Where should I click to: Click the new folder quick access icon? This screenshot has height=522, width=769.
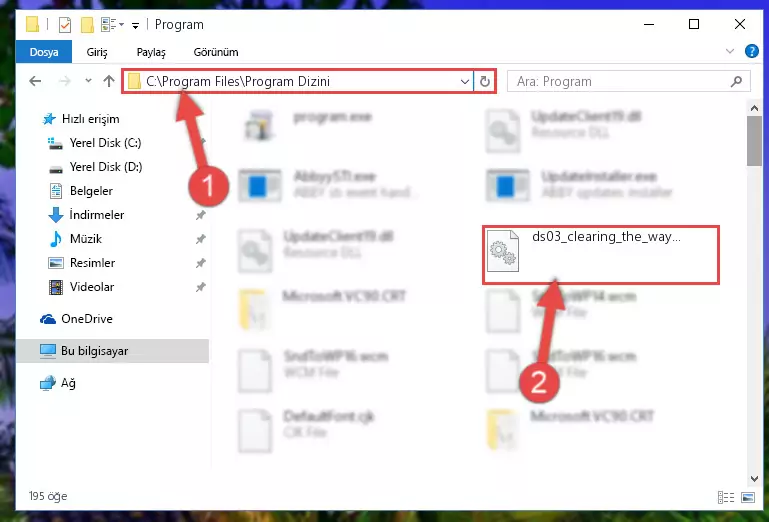[x=87, y=25]
